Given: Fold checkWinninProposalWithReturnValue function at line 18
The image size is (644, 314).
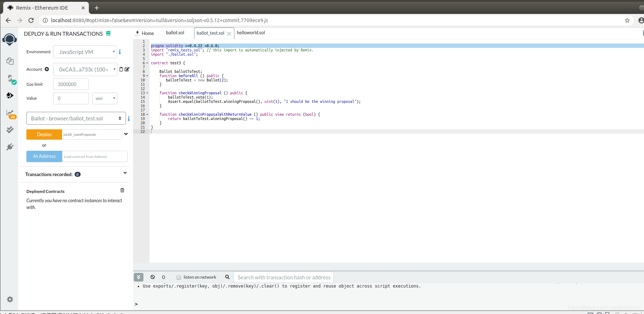Looking at the screenshot, I should [147, 114].
